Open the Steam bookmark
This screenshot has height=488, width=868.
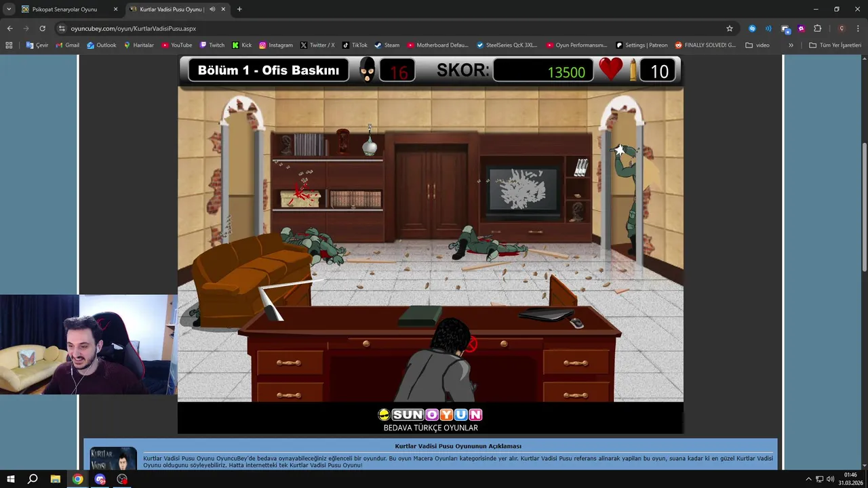coord(387,45)
